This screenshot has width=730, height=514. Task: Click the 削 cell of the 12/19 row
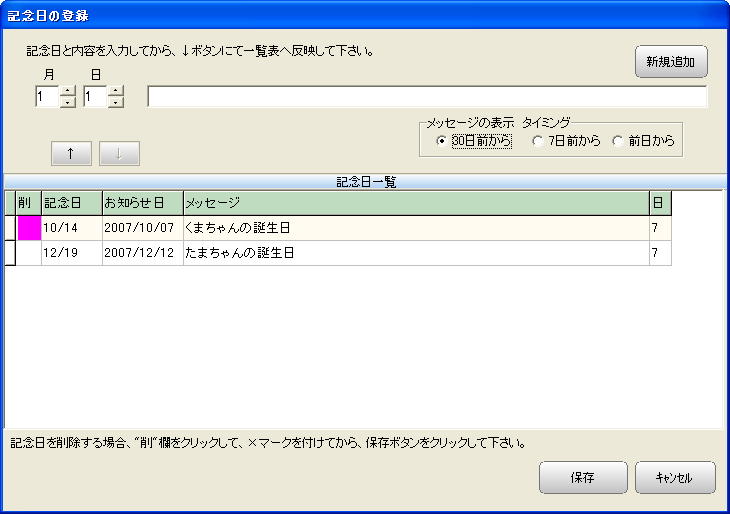(28, 253)
